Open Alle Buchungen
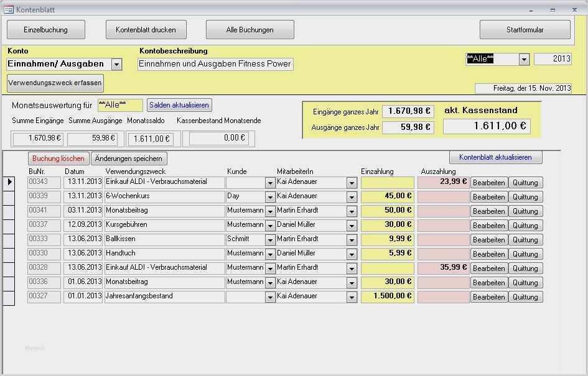The image size is (588, 376). [250, 29]
